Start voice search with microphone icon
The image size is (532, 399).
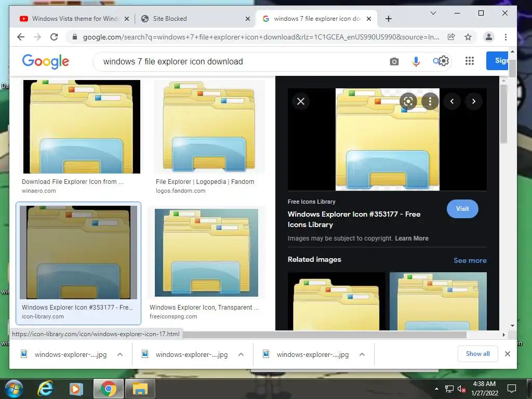[x=416, y=62]
